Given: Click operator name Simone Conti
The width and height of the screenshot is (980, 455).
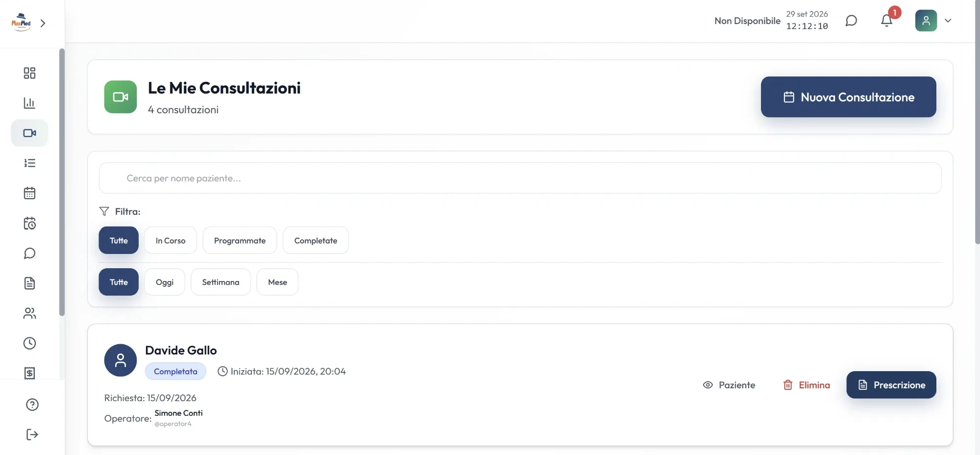Looking at the screenshot, I should click(x=178, y=413).
